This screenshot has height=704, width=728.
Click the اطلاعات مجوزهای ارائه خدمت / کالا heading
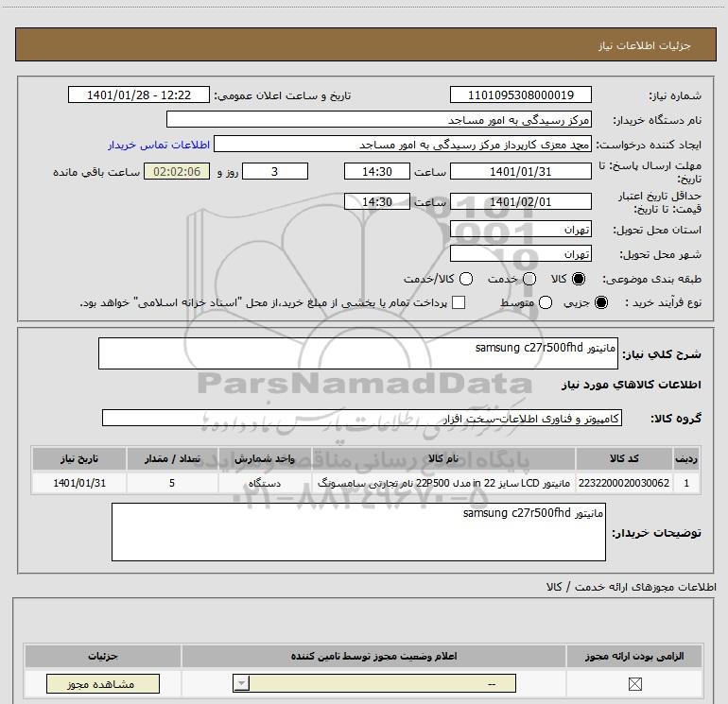pyautogui.click(x=631, y=587)
